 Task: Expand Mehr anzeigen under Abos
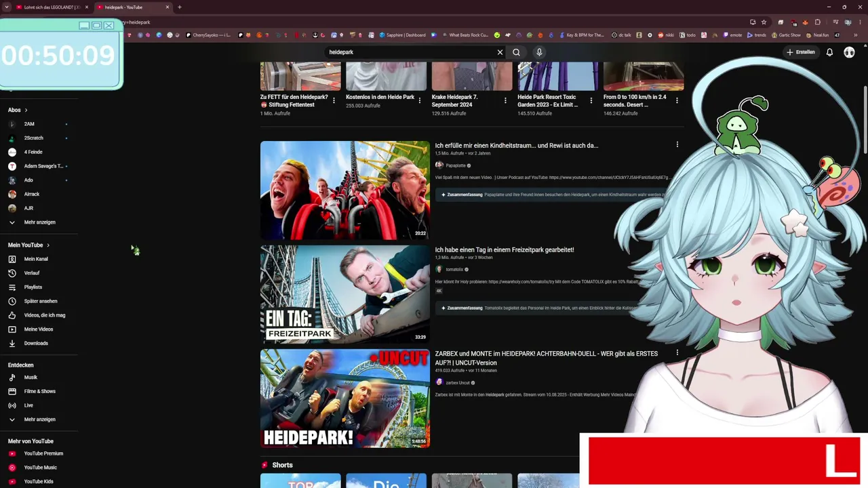coord(33,222)
